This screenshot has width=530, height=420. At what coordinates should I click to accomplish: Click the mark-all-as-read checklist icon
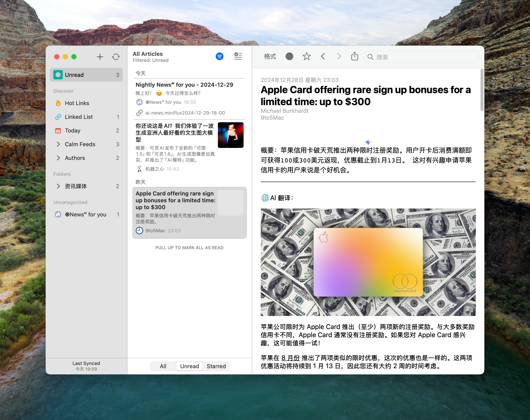[x=238, y=56]
